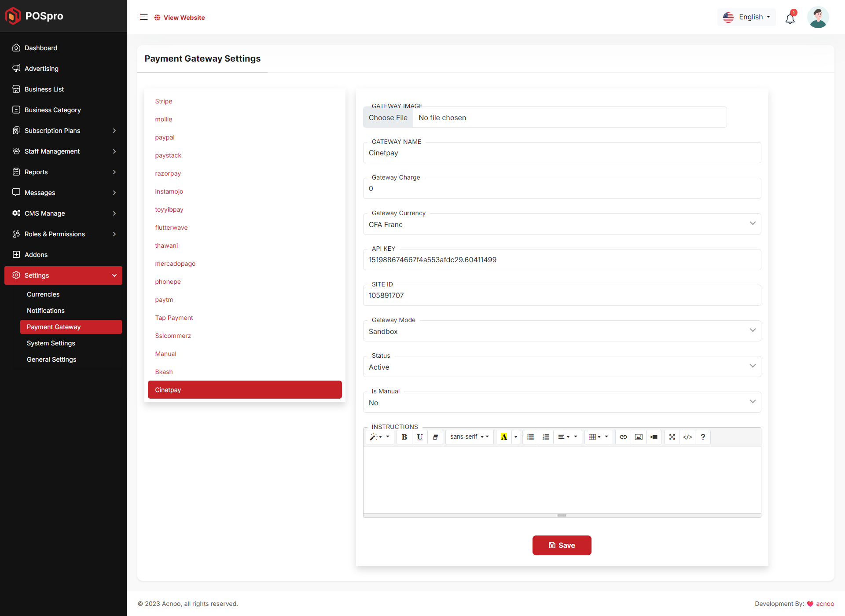This screenshot has height=616, width=845.
Task: Expand the Reports sidebar menu
Action: pyautogui.click(x=63, y=172)
